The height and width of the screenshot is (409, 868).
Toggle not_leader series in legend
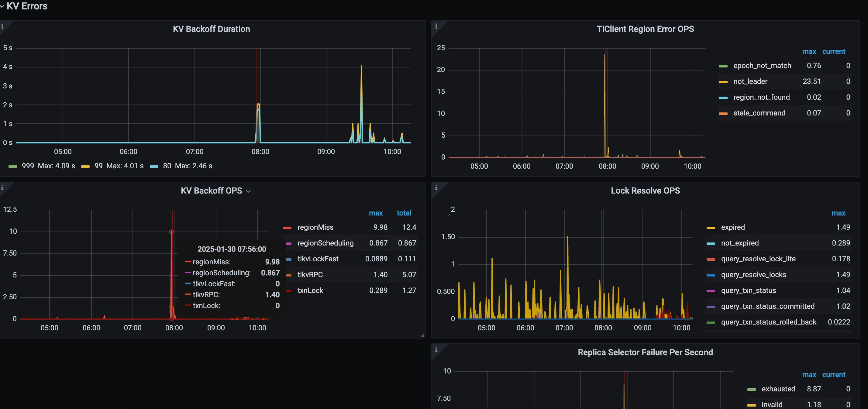750,81
